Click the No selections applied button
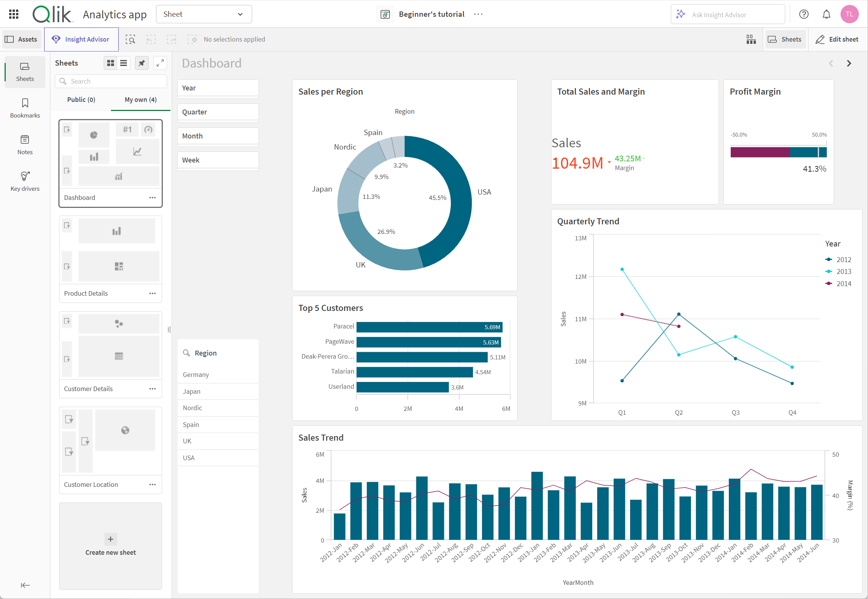The width and height of the screenshot is (868, 599). tap(235, 39)
